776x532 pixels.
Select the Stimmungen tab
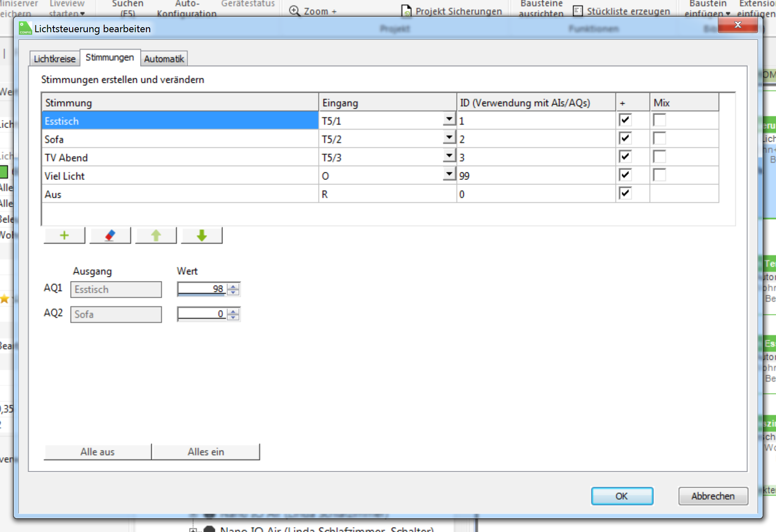pyautogui.click(x=110, y=58)
